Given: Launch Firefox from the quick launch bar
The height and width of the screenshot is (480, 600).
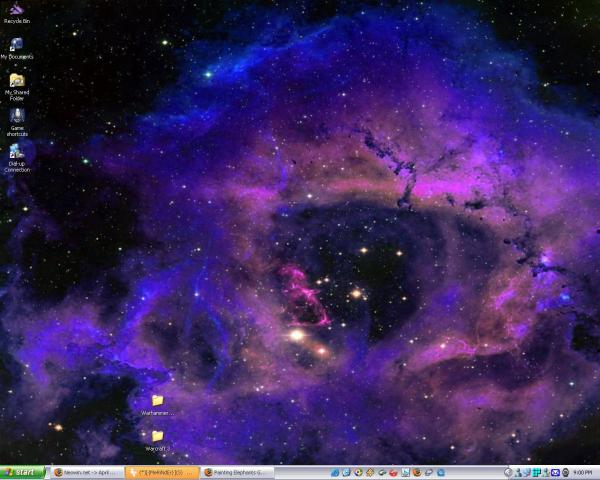Looking at the screenshot, I should click(417, 472).
